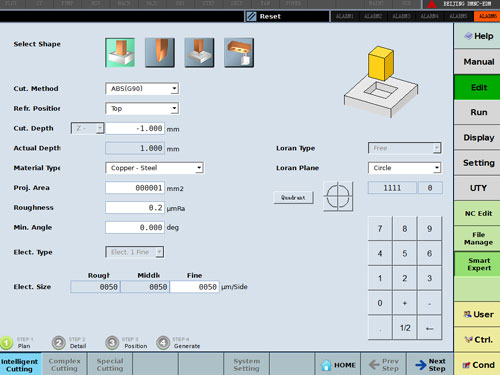Open the User panel
Viewport: 500px width, 375px height.
click(477, 314)
